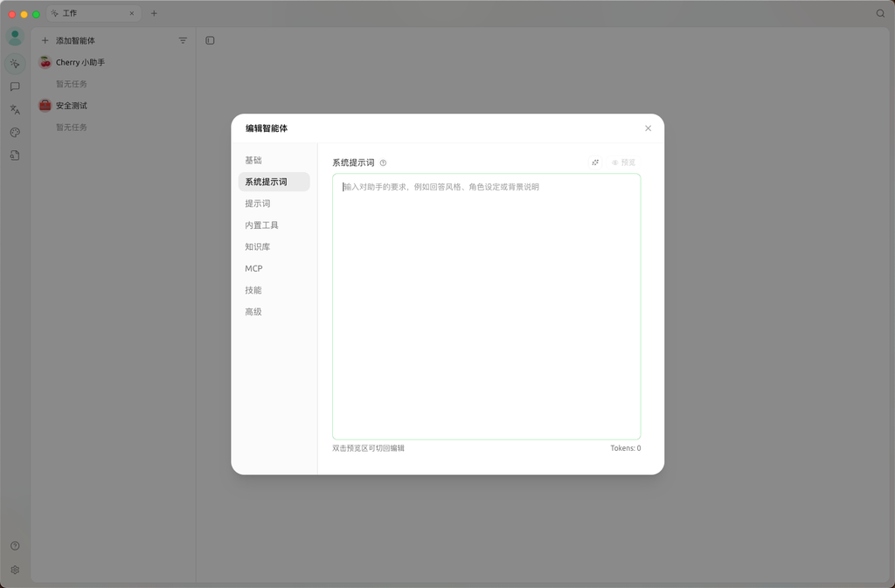Select the 工作 tab
895x588 pixels.
93,13
